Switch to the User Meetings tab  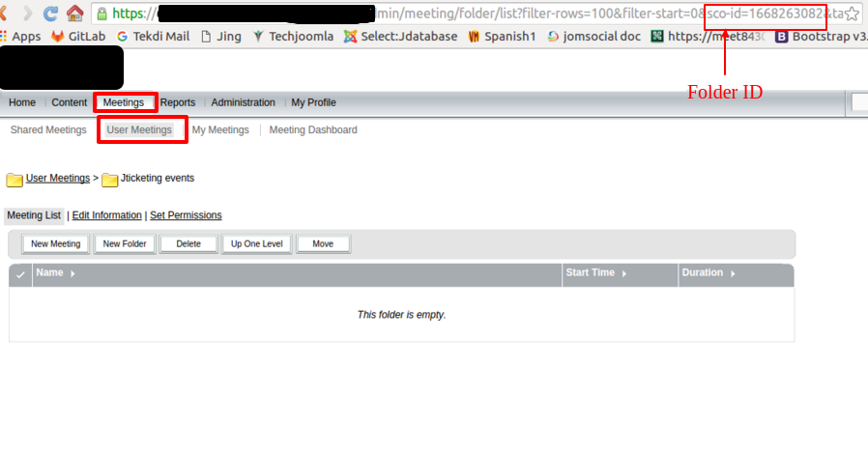tap(139, 129)
